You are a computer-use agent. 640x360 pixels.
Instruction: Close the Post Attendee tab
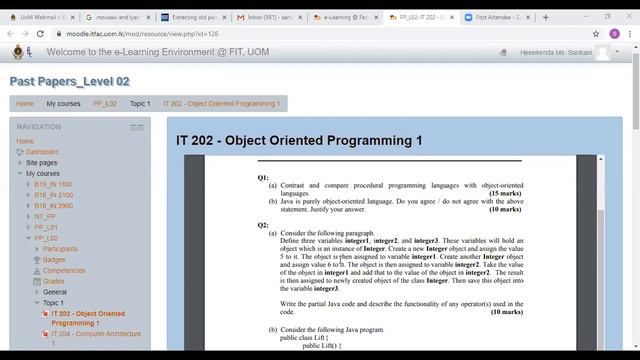pos(528,18)
